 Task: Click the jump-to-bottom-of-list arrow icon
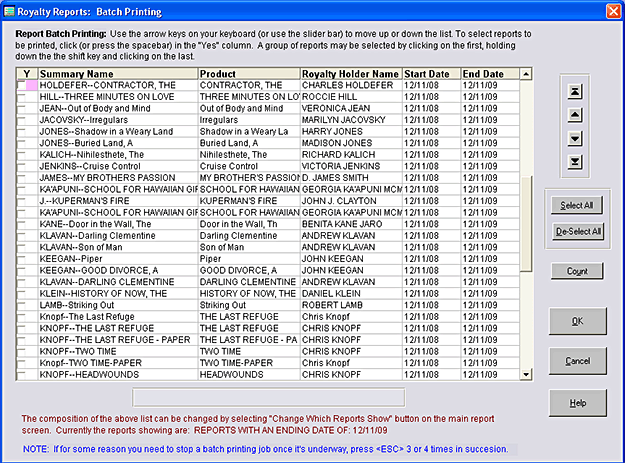tap(577, 161)
